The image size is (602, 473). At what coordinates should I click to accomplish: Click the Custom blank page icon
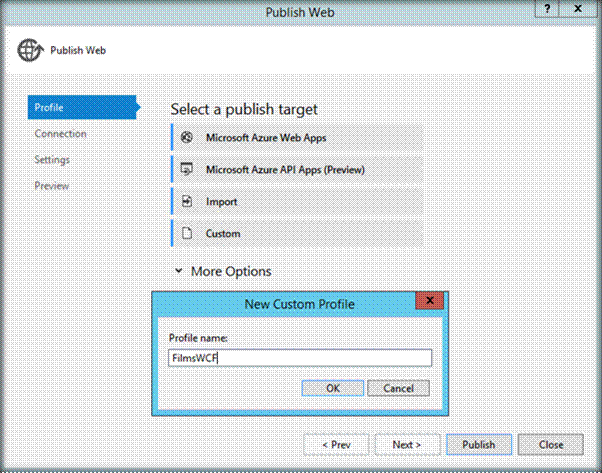pos(187,233)
